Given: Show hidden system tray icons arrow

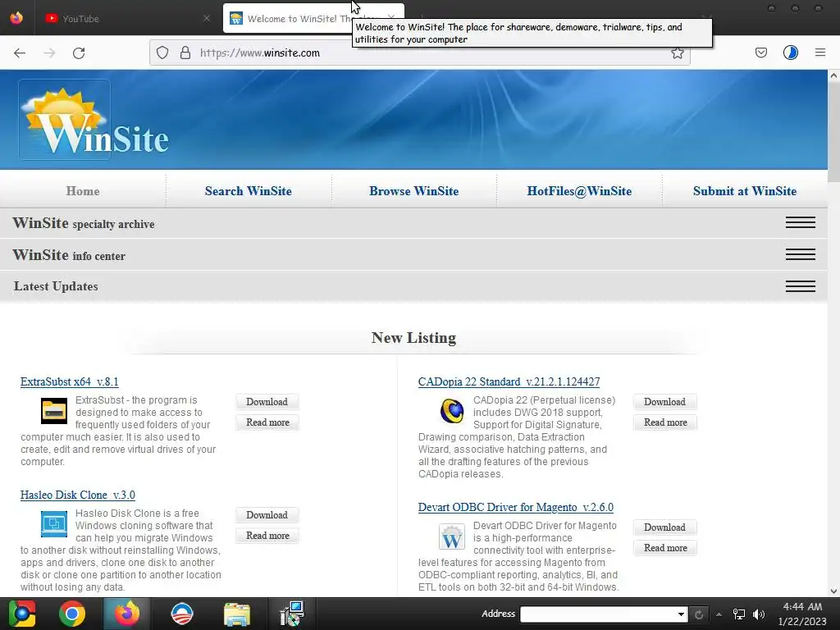Looking at the screenshot, I should click(x=719, y=614).
